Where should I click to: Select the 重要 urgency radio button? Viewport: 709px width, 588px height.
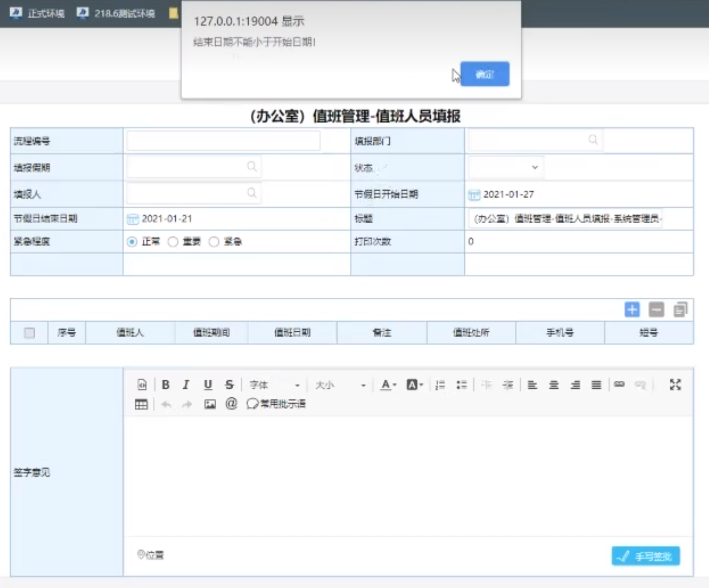(173, 242)
